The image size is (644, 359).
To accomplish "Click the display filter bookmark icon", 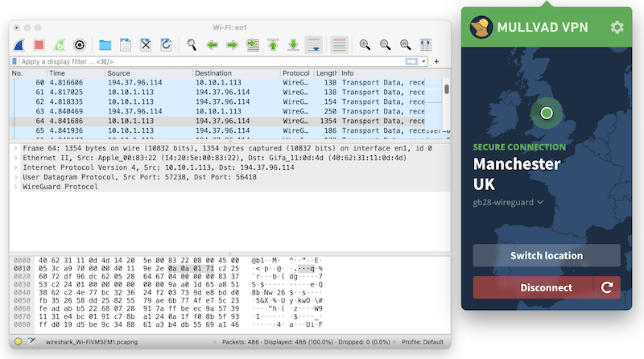I will tap(14, 62).
